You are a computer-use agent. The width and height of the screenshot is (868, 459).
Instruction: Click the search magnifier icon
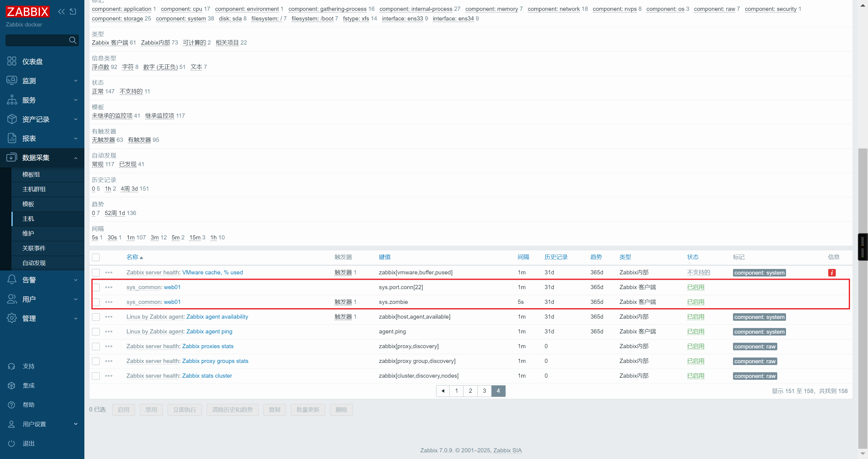[x=72, y=40]
